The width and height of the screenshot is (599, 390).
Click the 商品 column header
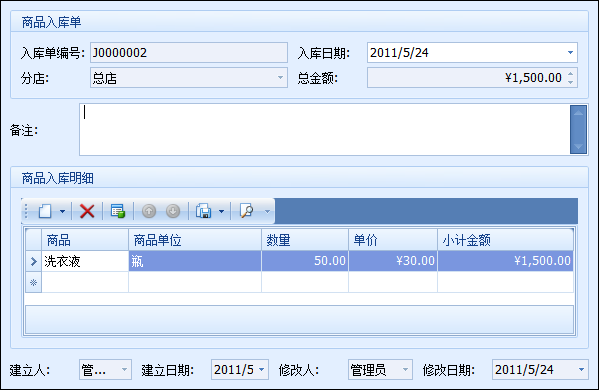tap(85, 240)
